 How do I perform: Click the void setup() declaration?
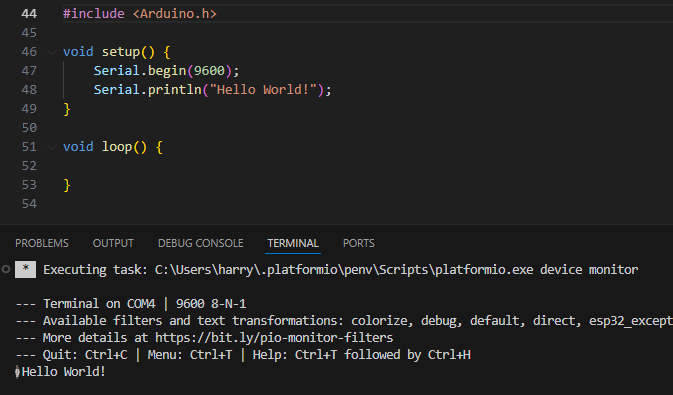(x=117, y=52)
